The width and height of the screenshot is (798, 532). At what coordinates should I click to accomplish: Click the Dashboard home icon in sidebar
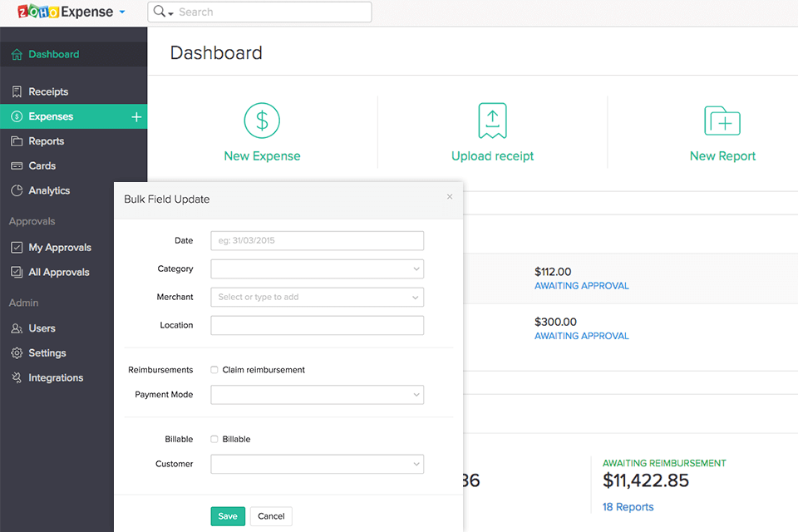coord(17,55)
